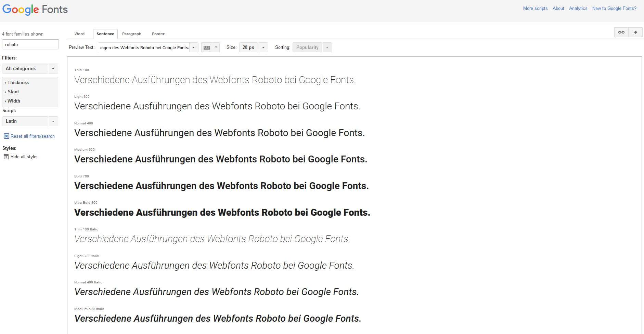Click the '4 font families shown' text
Image resolution: width=644 pixels, height=334 pixels.
click(x=23, y=34)
